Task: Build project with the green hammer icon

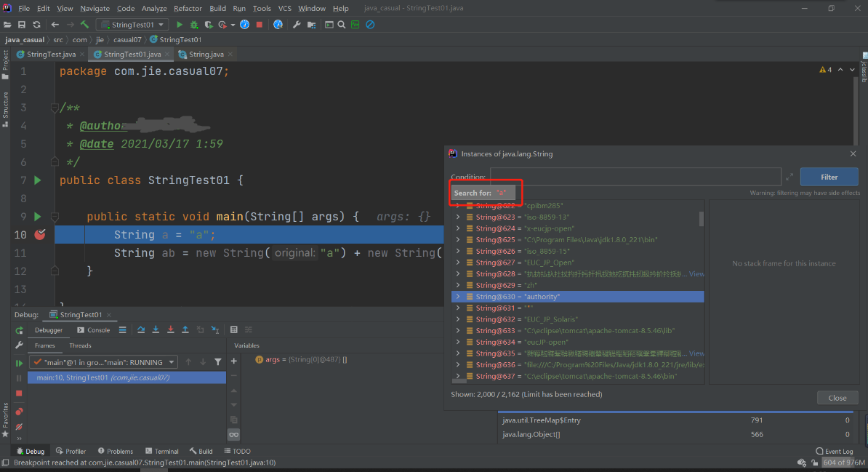Action: [85, 25]
